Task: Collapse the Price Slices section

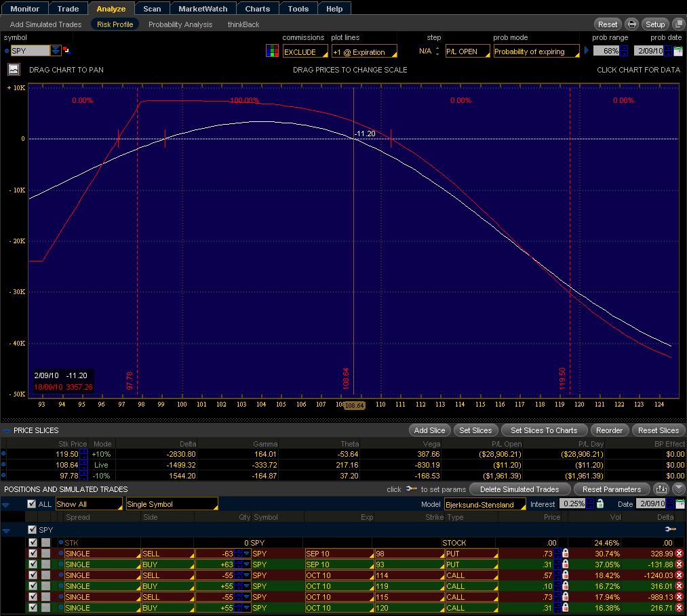Action: point(7,430)
